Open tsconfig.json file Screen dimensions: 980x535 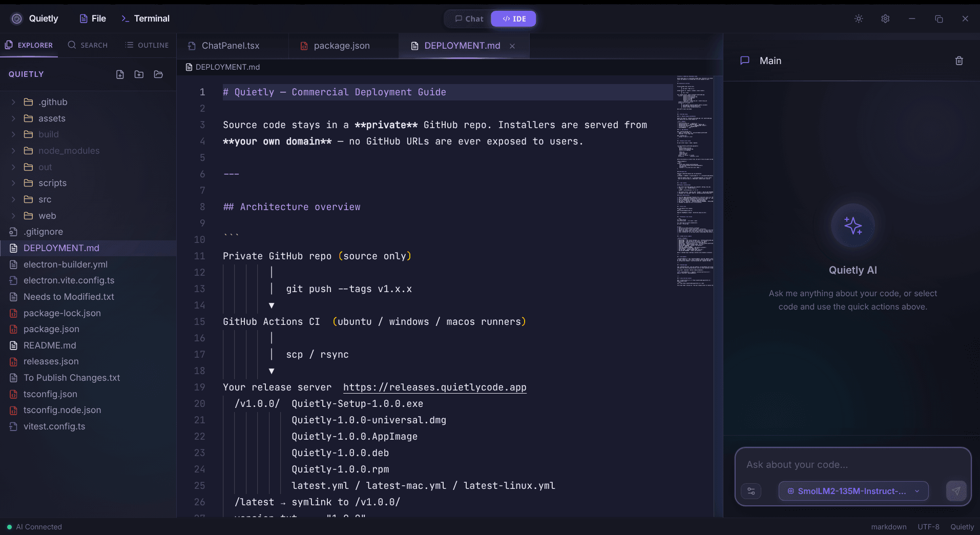tap(88, 394)
